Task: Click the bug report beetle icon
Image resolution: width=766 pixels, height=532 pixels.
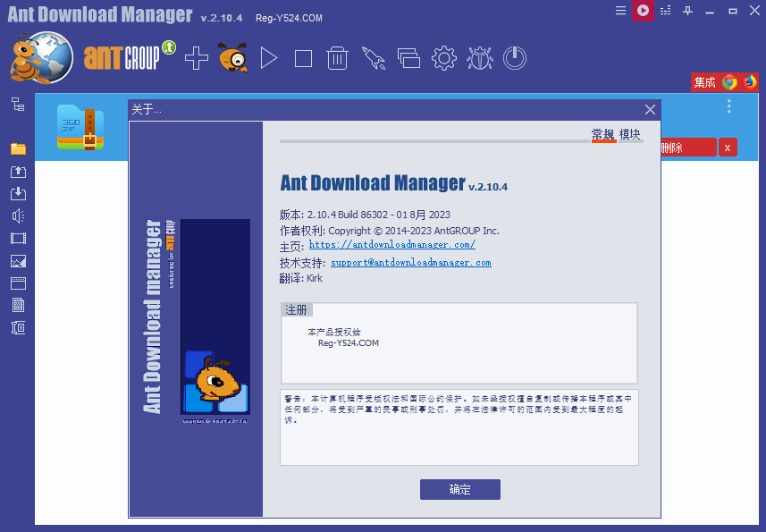Action: (480, 58)
